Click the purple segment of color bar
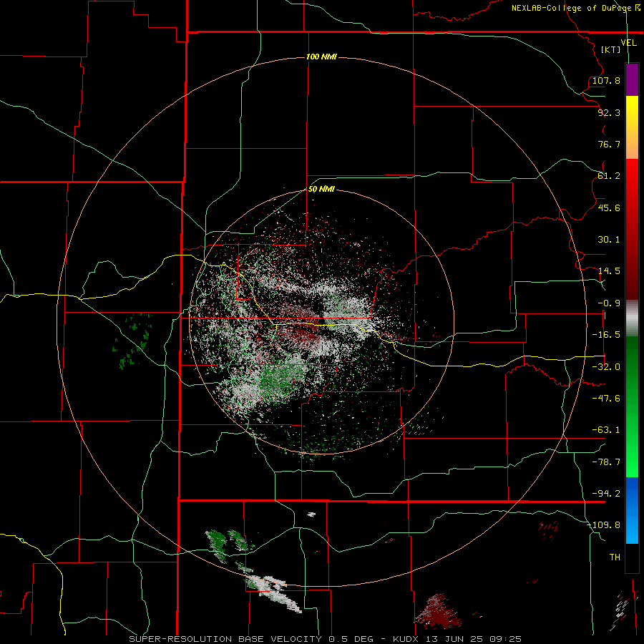644x644 pixels. [x=632, y=79]
